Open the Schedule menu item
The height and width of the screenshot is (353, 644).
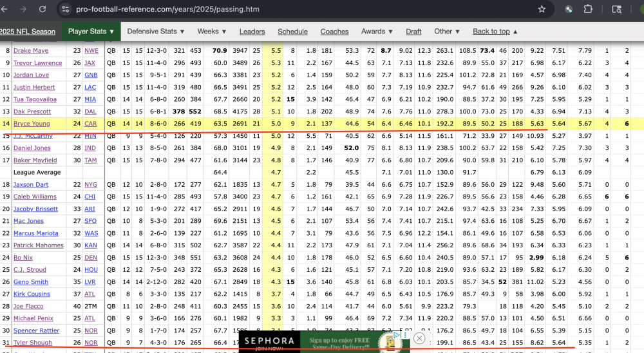pos(292,32)
